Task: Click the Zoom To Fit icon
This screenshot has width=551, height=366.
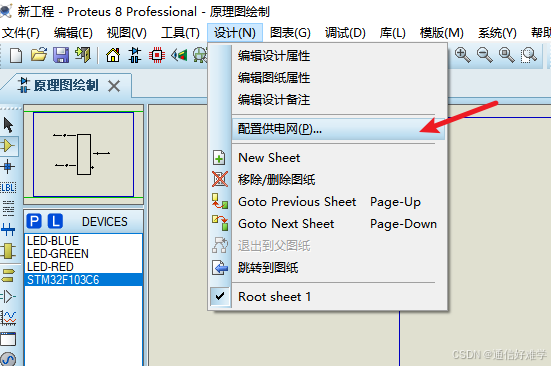Action: pos(507,55)
